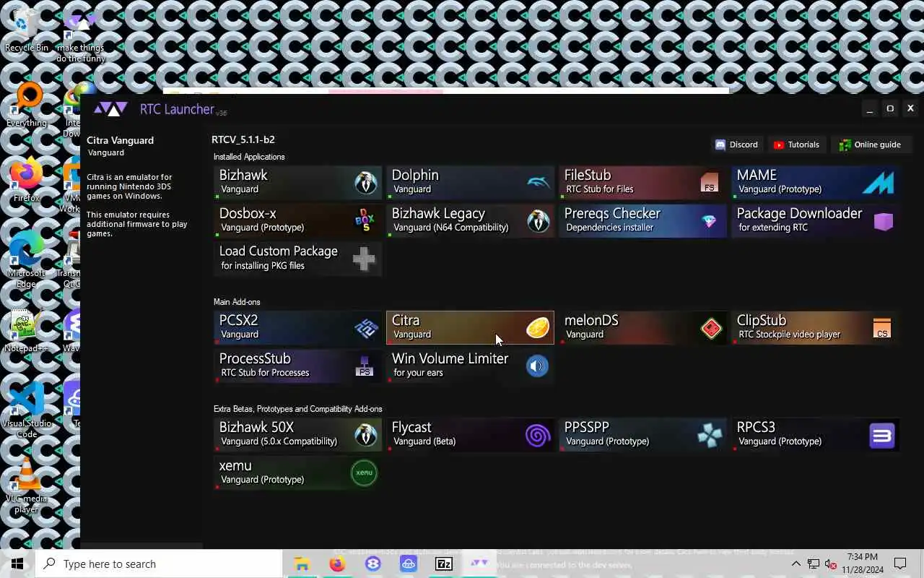Select Bizhawk 50X compatibility add-on

tap(297, 435)
